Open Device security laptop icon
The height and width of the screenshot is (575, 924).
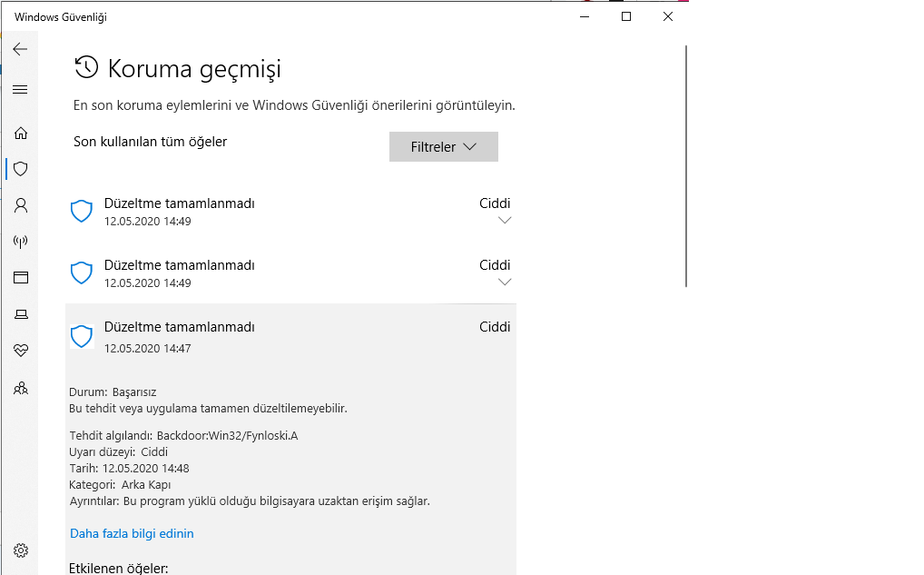pos(20,314)
